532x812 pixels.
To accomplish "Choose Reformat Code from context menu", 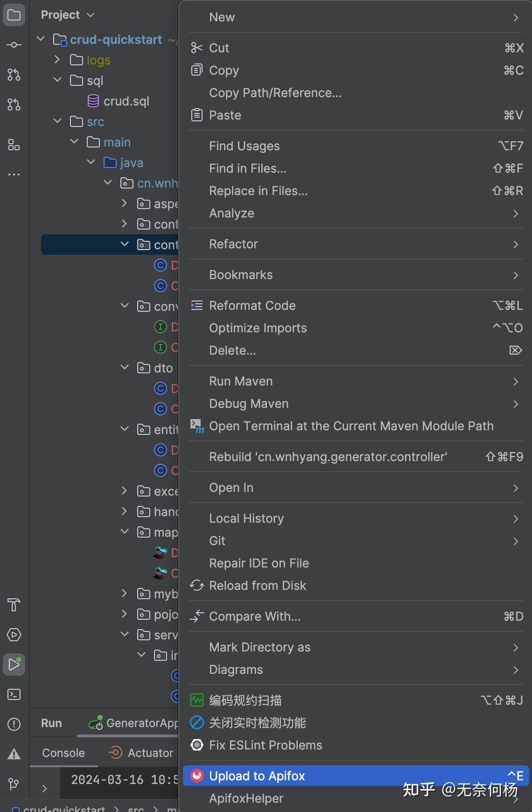I will tap(252, 306).
